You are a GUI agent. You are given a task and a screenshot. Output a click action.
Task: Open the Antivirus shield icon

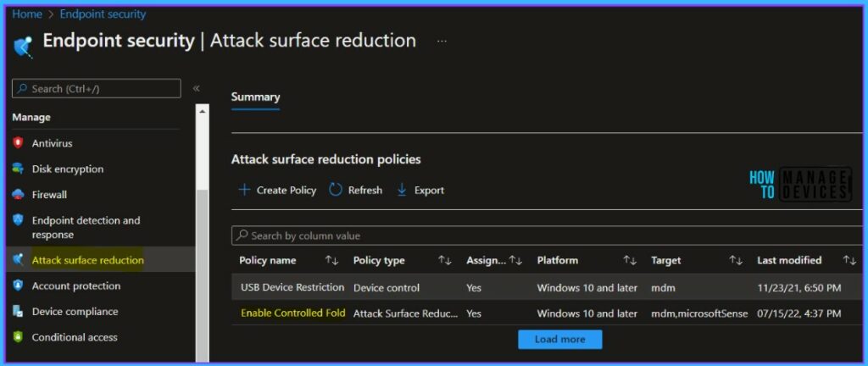coord(19,143)
